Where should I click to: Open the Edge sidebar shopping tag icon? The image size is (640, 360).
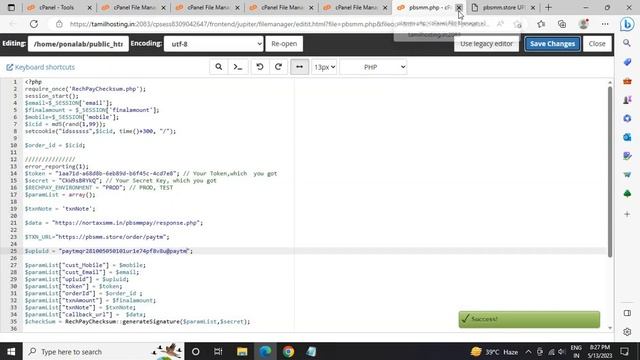[627, 62]
